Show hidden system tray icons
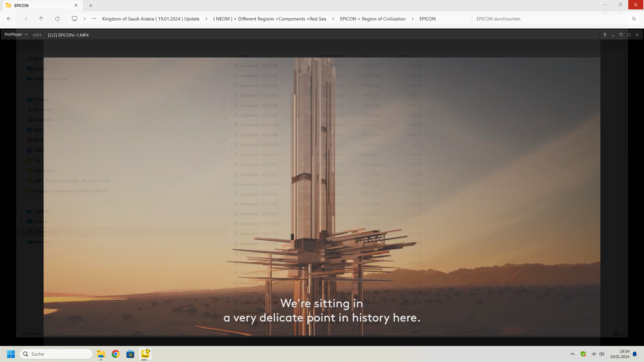 tap(573, 354)
